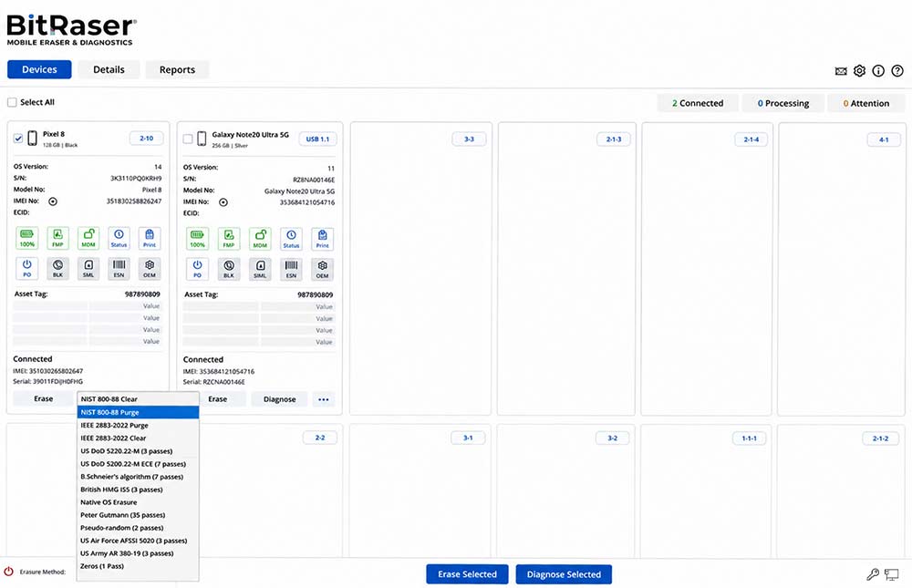Choose US DoD 5200.22-M ECE (7 passes)
This screenshot has width=912, height=588.
(x=138, y=463)
